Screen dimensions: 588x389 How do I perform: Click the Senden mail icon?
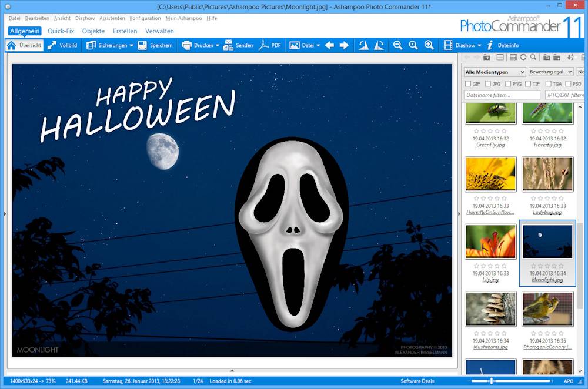[x=228, y=45]
